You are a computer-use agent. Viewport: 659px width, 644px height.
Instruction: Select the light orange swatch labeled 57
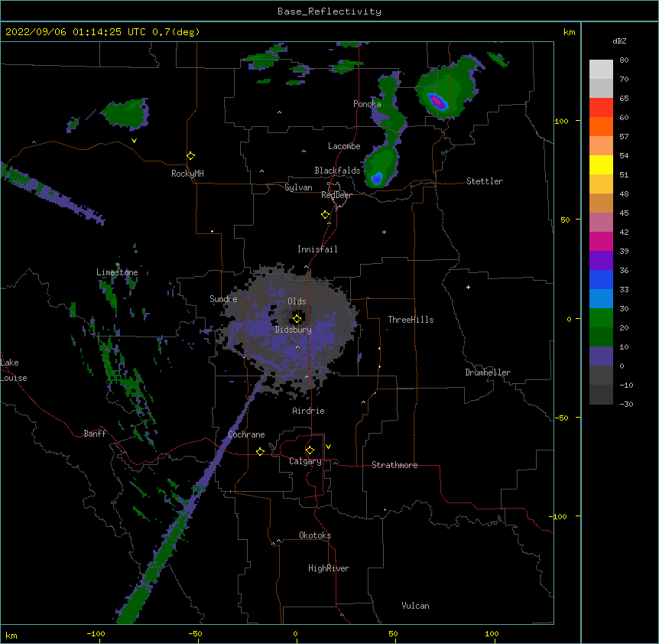601,145
